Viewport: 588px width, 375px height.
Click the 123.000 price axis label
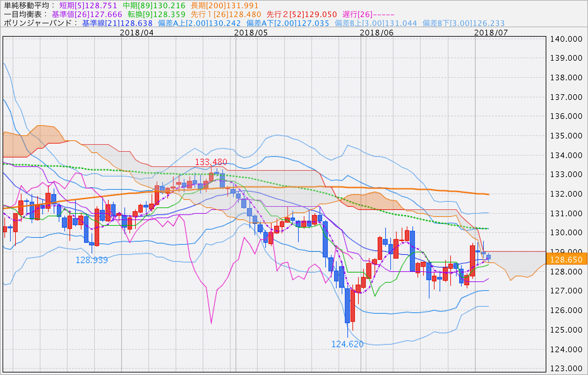[x=566, y=368]
